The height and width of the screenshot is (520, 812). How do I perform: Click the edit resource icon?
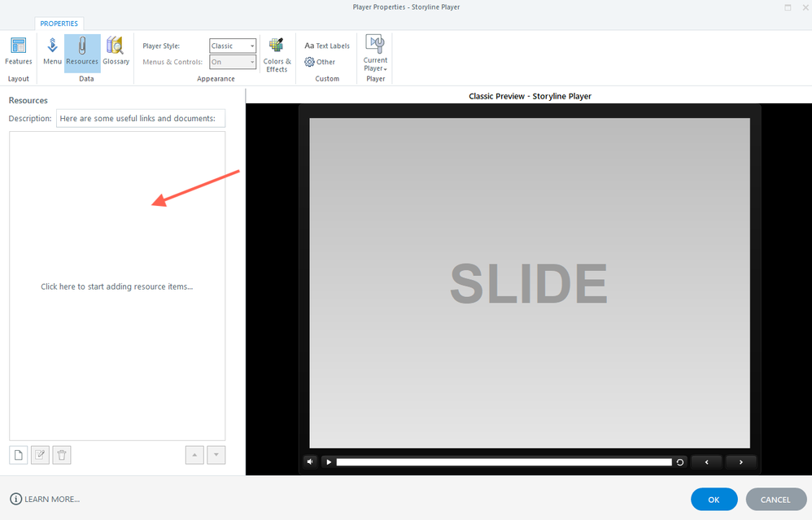tap(40, 455)
